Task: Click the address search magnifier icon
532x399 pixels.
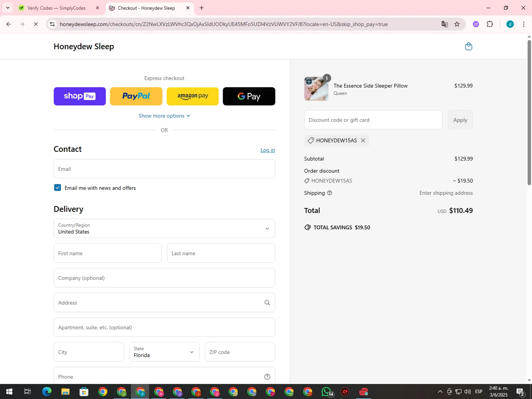Action: (267, 303)
